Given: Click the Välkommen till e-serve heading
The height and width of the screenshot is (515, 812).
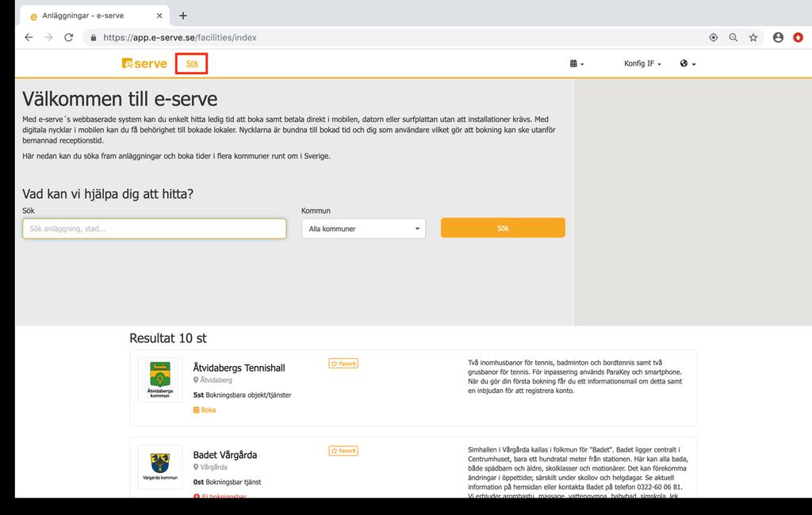Looking at the screenshot, I should [x=120, y=99].
